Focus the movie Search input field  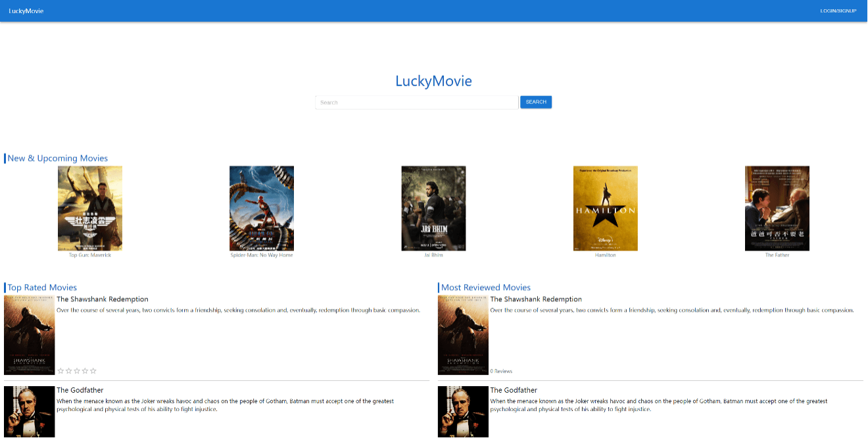coord(417,103)
